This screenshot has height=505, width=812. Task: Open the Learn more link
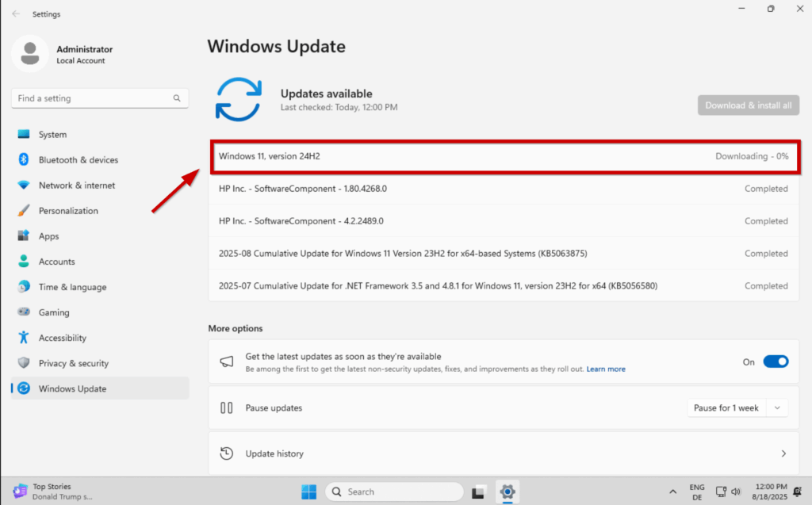pos(606,369)
